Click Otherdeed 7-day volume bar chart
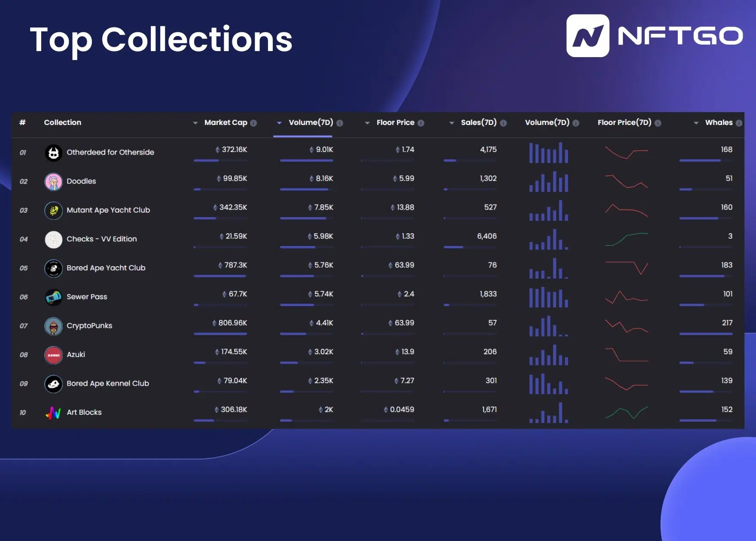756x541 pixels. [549, 152]
